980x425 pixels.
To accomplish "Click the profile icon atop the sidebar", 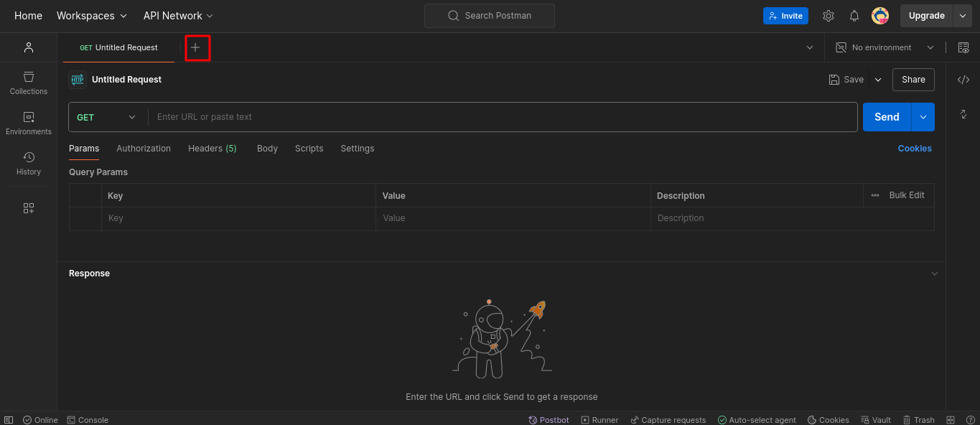I will pos(29,47).
